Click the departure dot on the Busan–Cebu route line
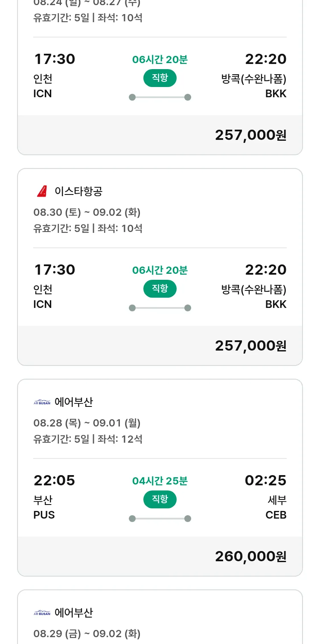Viewport: 320px width, 644px height. click(132, 519)
